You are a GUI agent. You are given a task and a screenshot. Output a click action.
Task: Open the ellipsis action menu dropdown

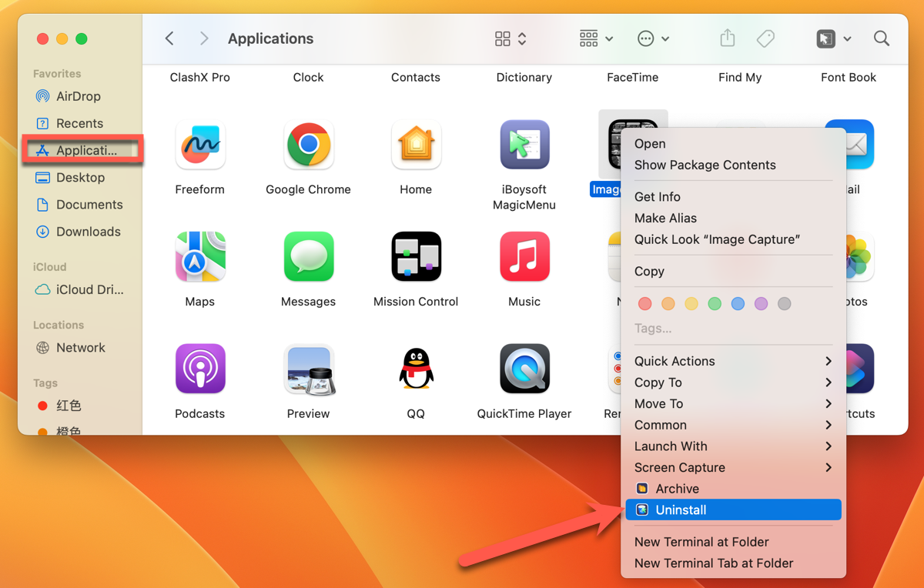653,38
